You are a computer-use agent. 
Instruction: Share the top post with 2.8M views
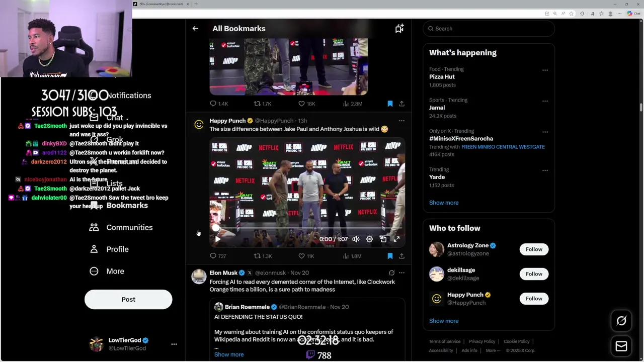point(401,104)
